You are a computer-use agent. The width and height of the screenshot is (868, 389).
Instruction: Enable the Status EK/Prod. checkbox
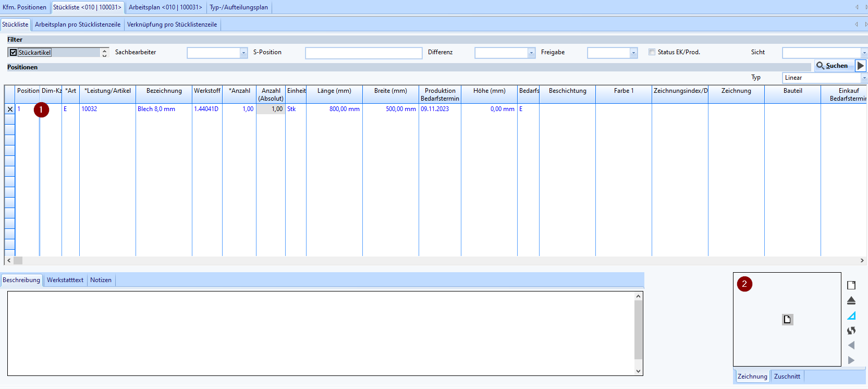652,52
